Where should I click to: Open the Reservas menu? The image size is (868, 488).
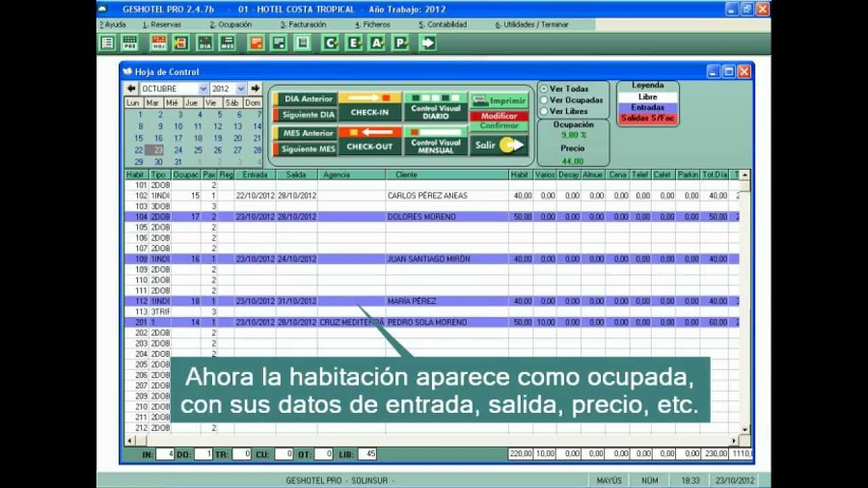[x=162, y=24]
